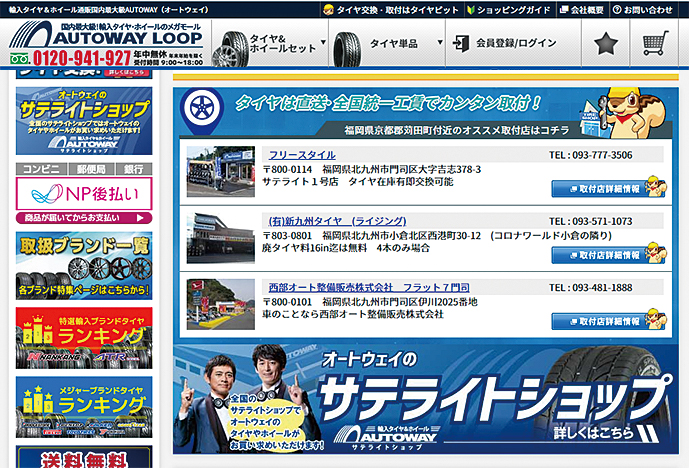Open the 特選輸入ブランドタイヤ ランキング banner
This screenshot has width=689, height=468.
pyautogui.click(x=84, y=338)
